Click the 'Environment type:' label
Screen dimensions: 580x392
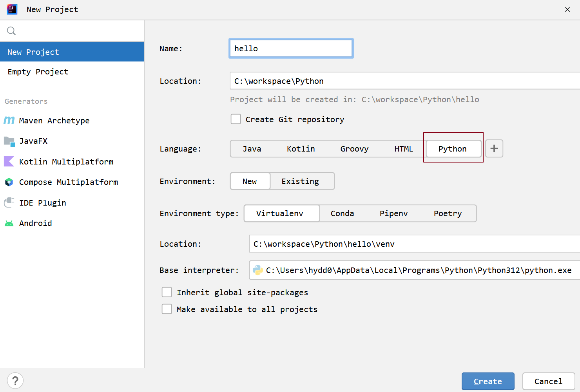click(199, 213)
